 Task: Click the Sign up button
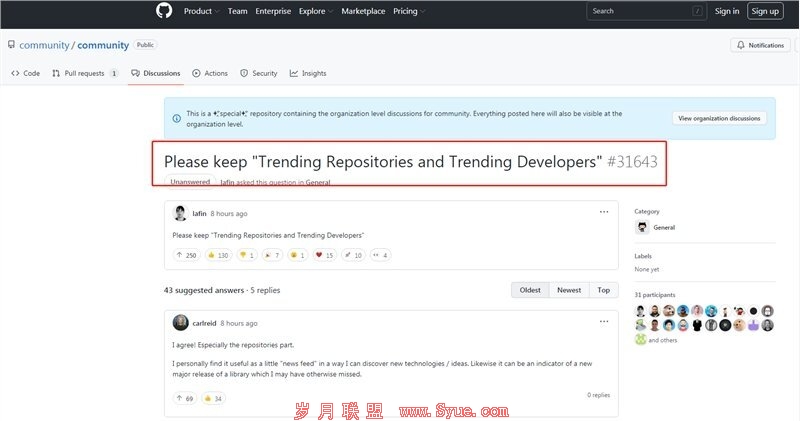(x=765, y=11)
